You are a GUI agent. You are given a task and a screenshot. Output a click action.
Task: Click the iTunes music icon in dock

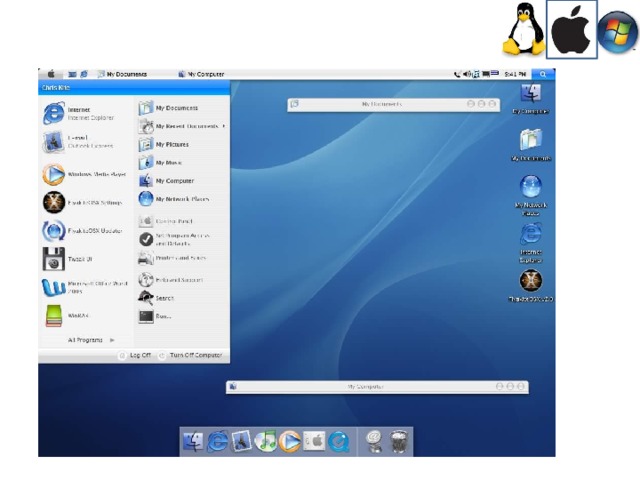(x=265, y=441)
